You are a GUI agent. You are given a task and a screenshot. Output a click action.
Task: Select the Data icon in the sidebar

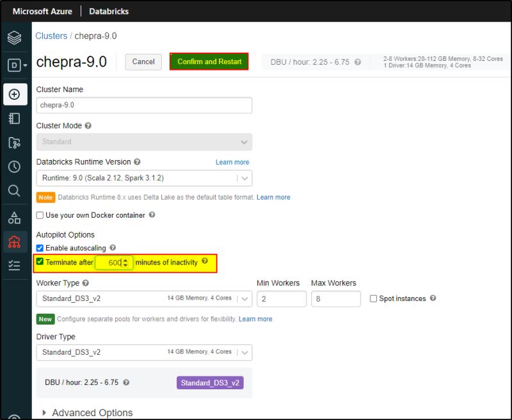point(15,217)
